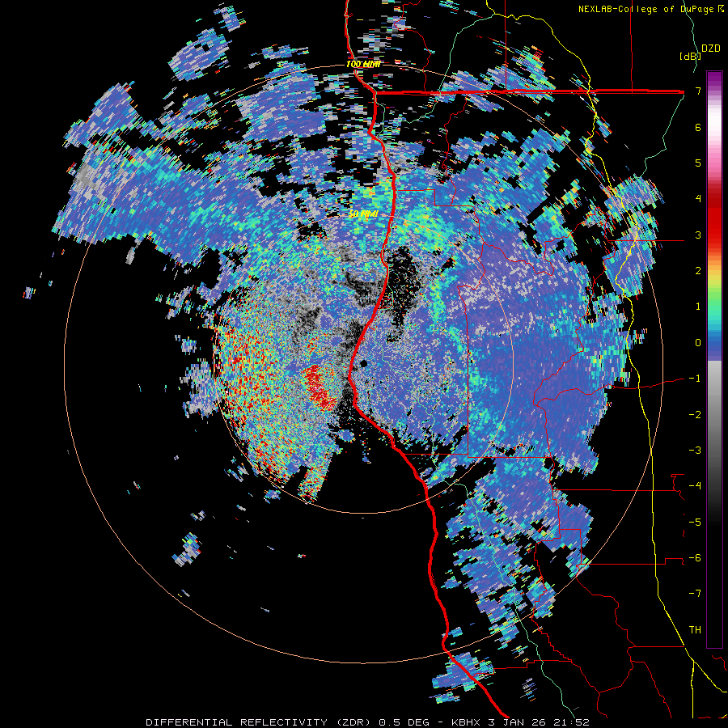
Task: Click the 100 NMI range ring label
Action: click(363, 64)
